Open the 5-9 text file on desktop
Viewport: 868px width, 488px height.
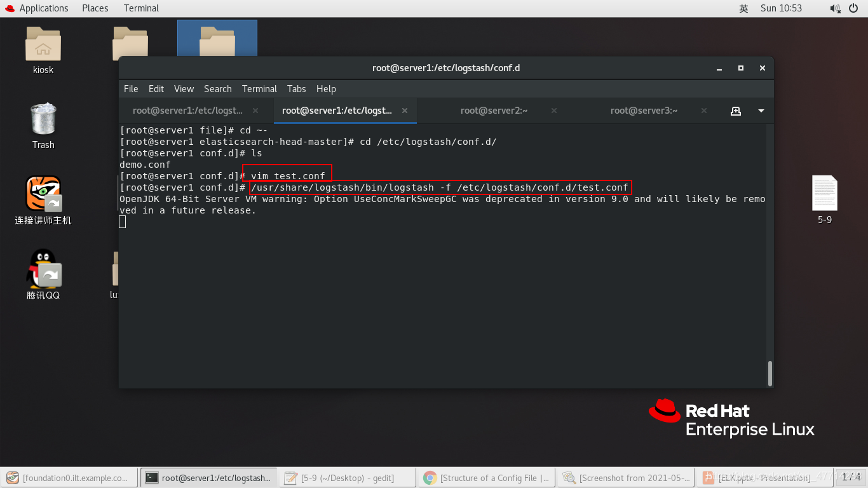(x=825, y=193)
